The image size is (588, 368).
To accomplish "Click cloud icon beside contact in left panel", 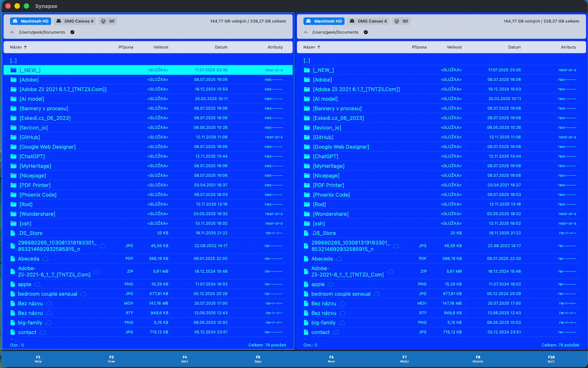I will (x=42, y=332).
